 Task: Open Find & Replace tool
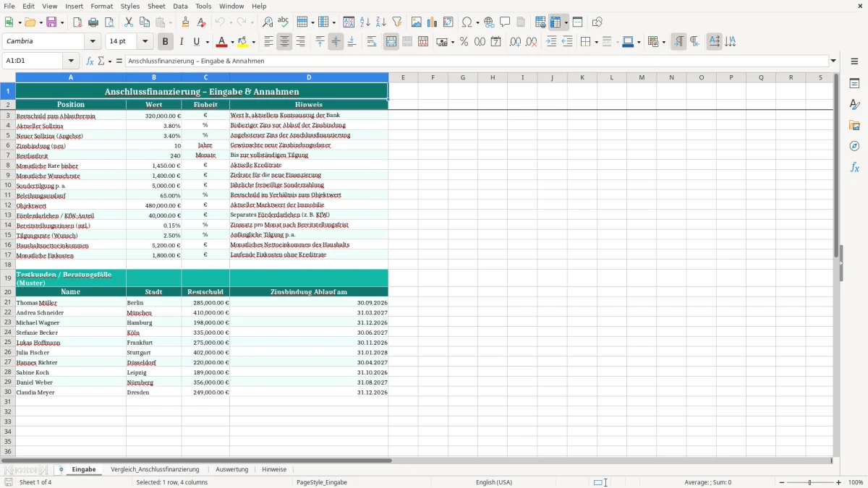tap(268, 22)
